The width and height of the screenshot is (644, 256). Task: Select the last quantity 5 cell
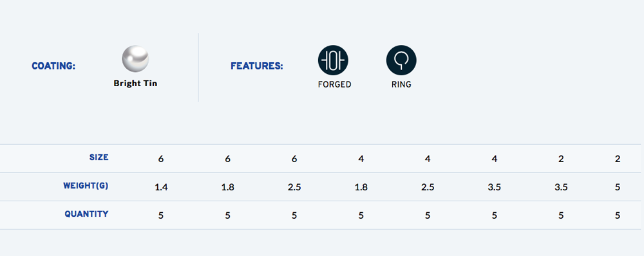tap(618, 215)
